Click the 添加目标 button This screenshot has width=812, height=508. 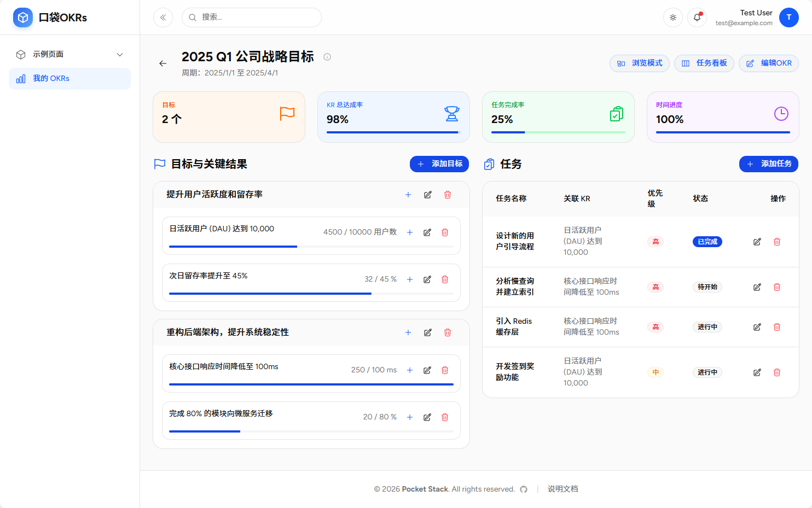(439, 164)
